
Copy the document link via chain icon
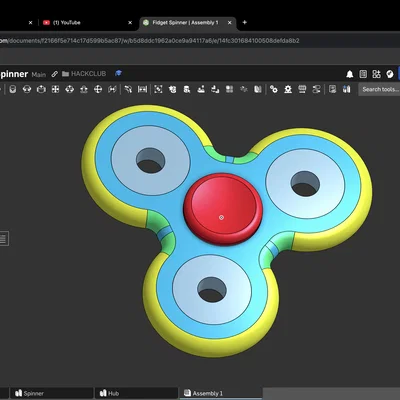55,74
